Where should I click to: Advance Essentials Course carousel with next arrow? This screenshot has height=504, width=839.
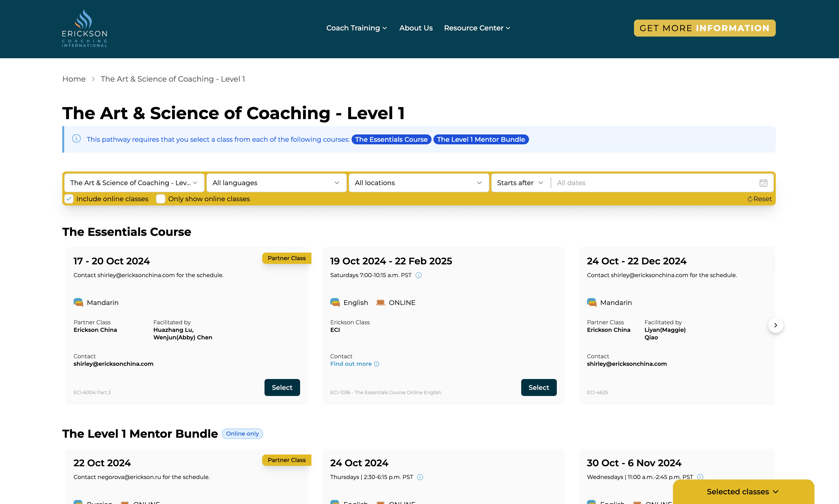(x=776, y=325)
